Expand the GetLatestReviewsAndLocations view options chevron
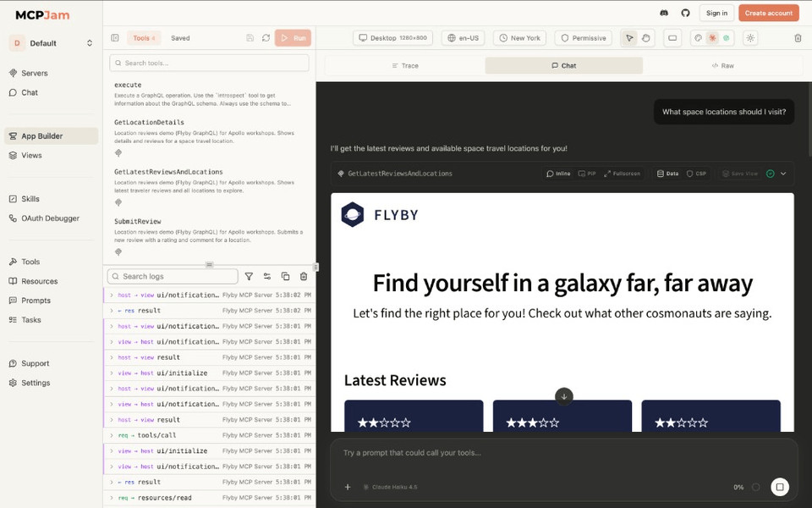 click(x=782, y=173)
